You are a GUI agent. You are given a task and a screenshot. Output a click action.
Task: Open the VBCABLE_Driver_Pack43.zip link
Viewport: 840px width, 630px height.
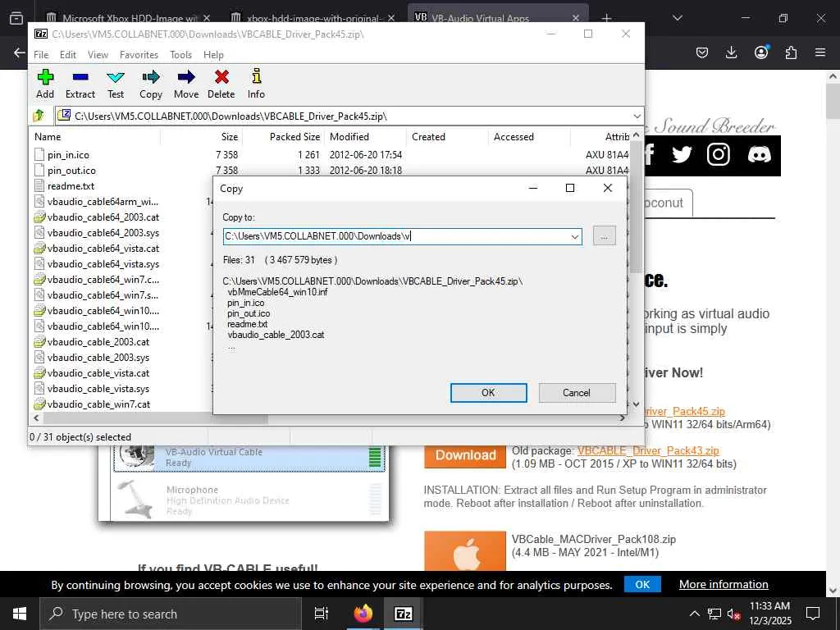[648, 450]
